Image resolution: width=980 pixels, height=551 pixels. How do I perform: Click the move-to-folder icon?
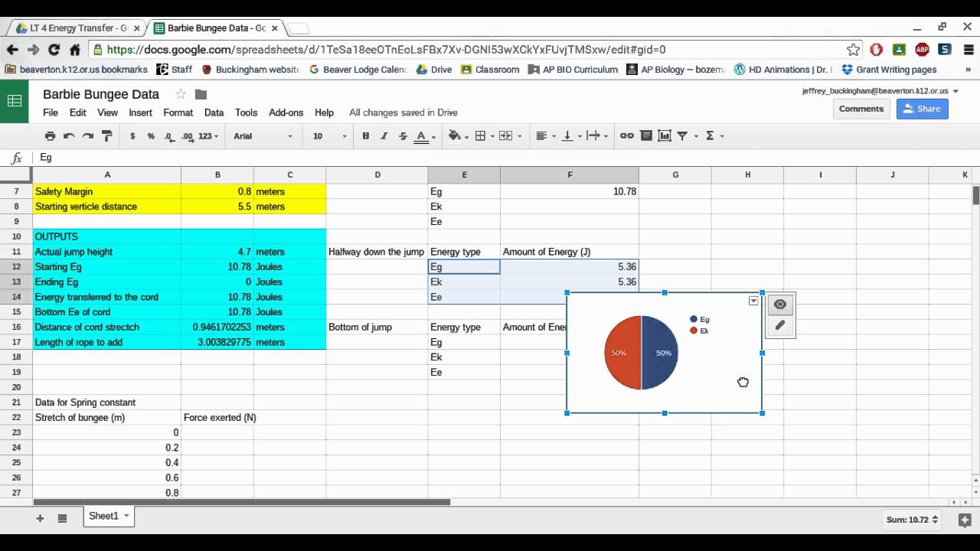(201, 94)
